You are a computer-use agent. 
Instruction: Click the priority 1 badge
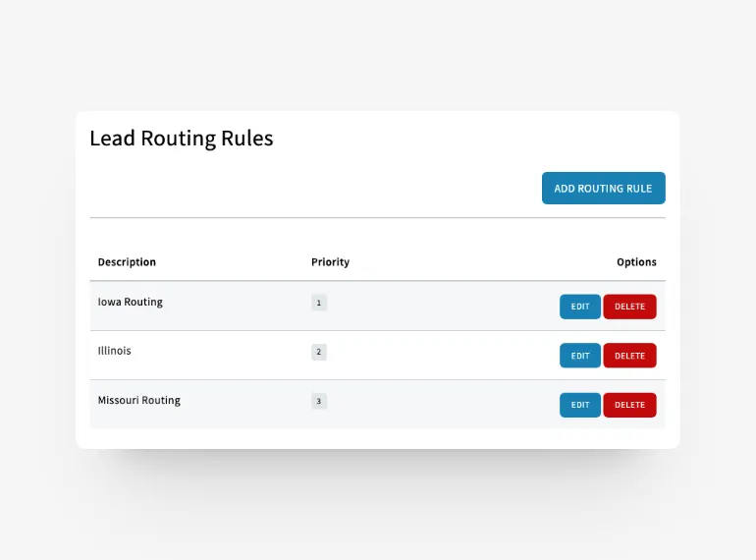coord(319,303)
